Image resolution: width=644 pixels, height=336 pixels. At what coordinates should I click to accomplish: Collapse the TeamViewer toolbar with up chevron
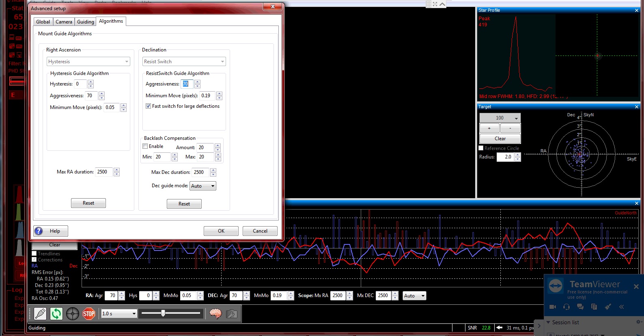click(x=442, y=4)
